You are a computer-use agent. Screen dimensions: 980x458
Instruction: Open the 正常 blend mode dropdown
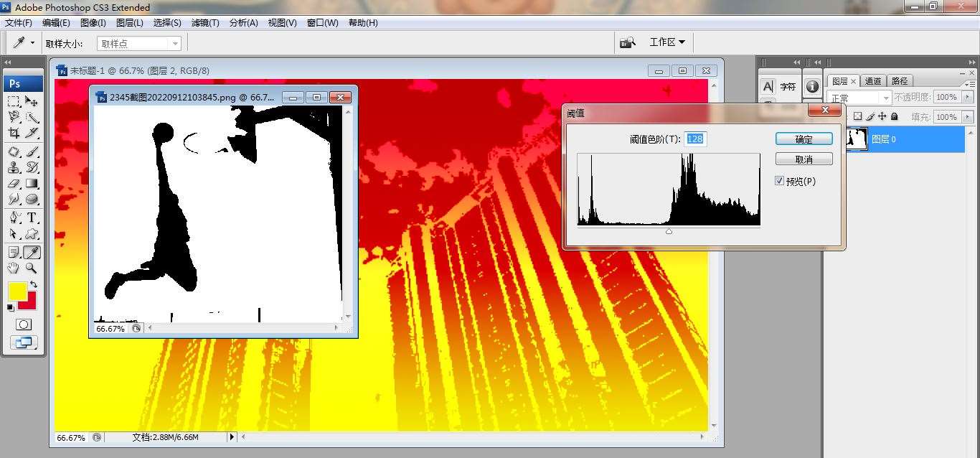(x=886, y=98)
